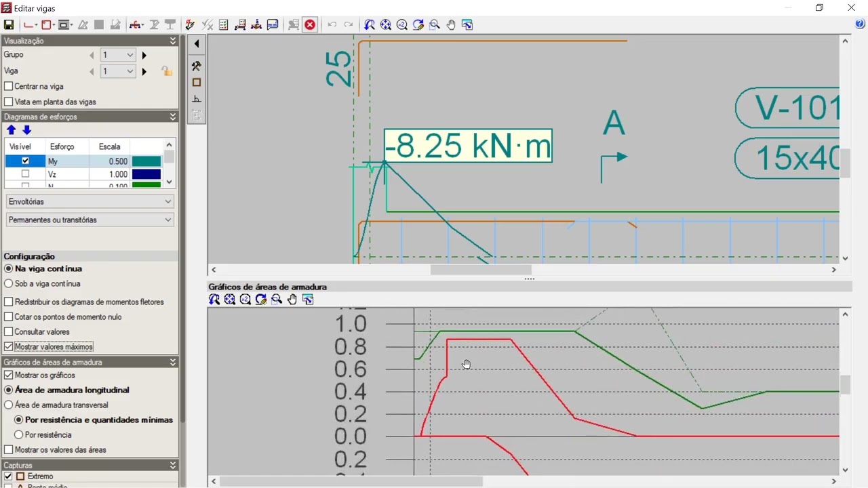Screen dimensions: 868x488
Task: Select pan hand tool in top toolbar
Action: [x=451, y=25]
